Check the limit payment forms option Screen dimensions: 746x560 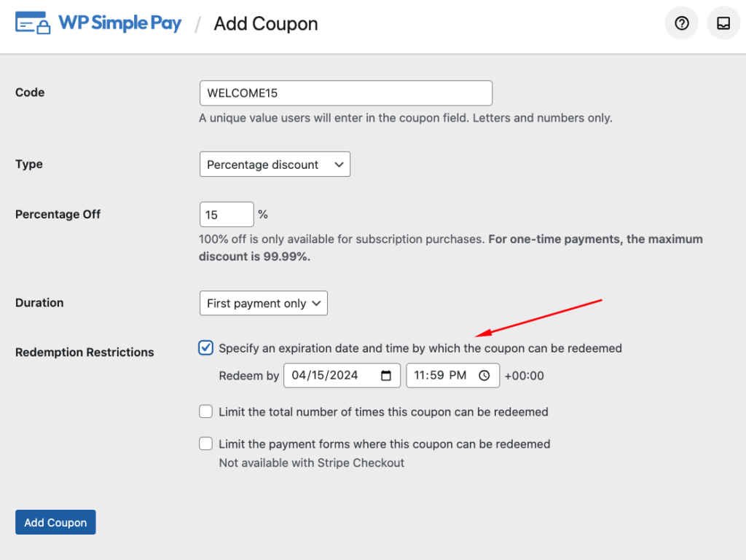[206, 444]
